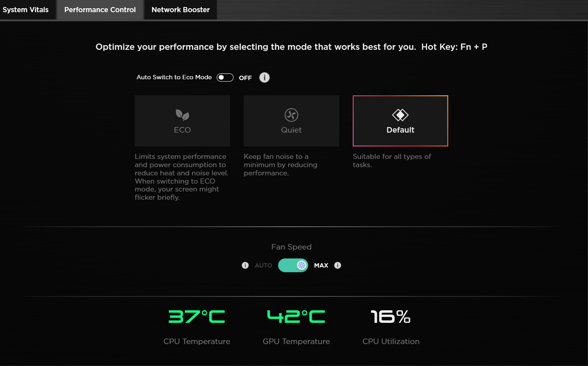588x366 pixels.
Task: Click the info icon next to AUTO
Action: (245, 266)
